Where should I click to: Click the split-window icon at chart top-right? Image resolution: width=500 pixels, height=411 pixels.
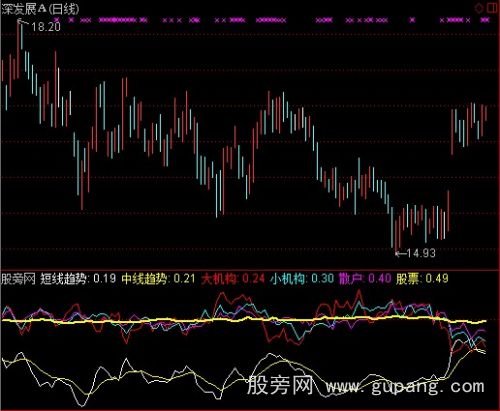coord(492,8)
